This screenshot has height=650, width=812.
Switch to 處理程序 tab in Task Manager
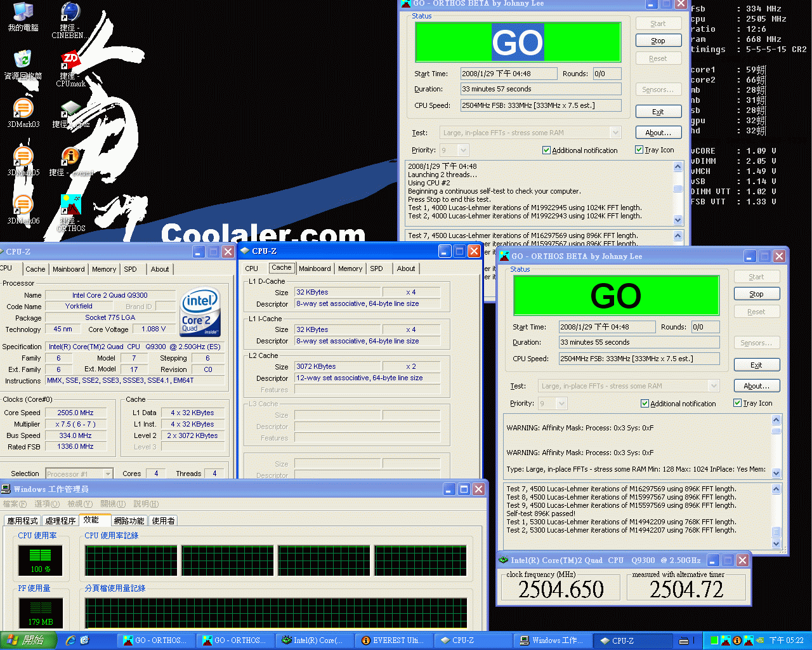tap(61, 521)
